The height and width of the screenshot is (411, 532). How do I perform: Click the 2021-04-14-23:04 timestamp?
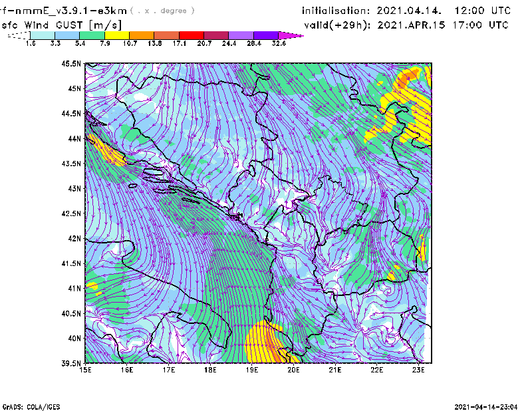point(486,407)
